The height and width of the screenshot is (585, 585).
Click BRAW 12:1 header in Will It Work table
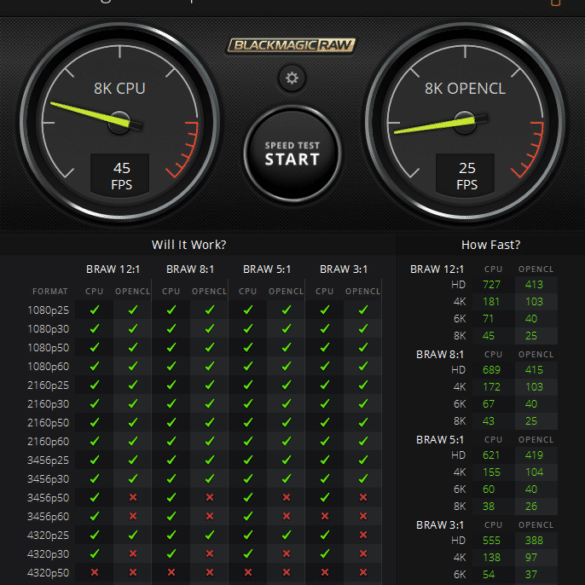pyautogui.click(x=113, y=269)
